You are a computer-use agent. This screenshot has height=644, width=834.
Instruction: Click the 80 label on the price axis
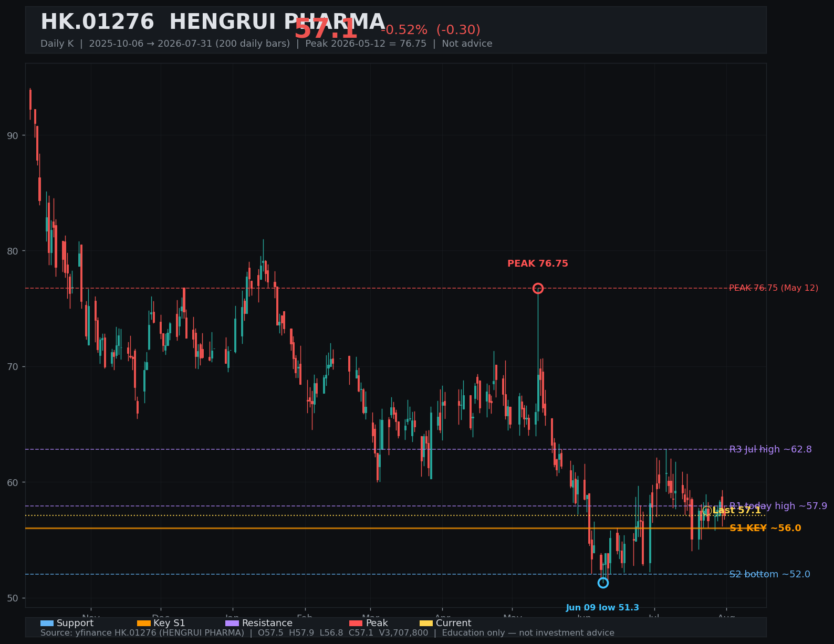12,251
